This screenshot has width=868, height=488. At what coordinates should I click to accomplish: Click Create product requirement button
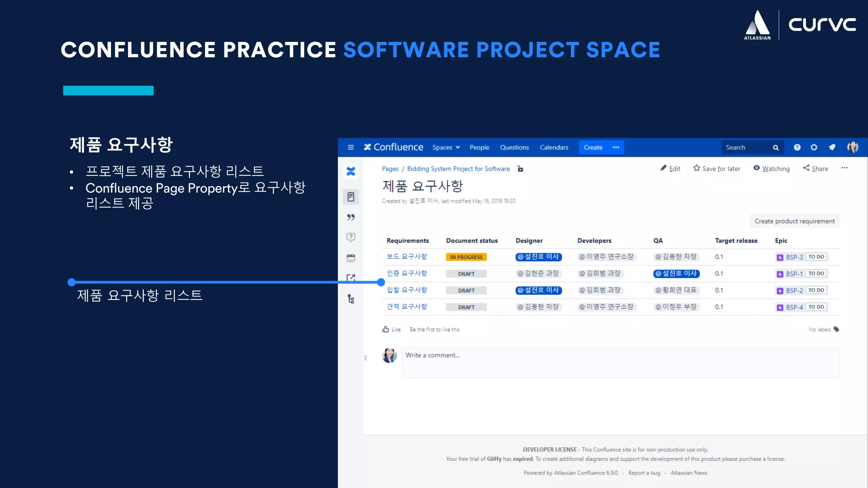pyautogui.click(x=795, y=221)
